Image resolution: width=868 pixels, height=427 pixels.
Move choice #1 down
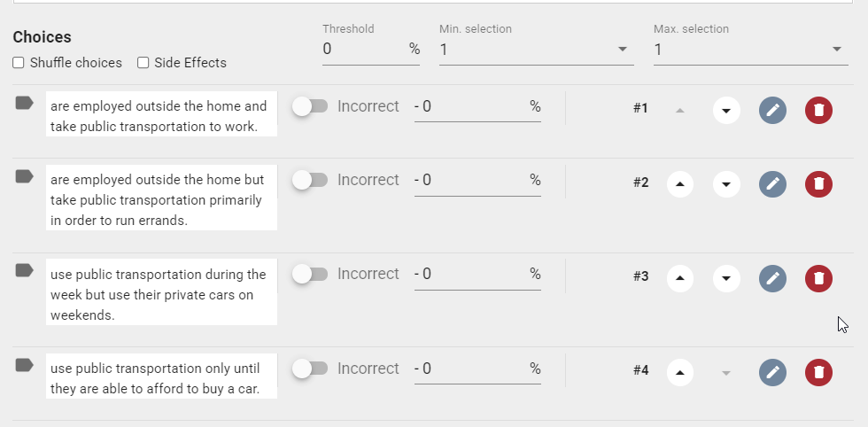coord(726,110)
